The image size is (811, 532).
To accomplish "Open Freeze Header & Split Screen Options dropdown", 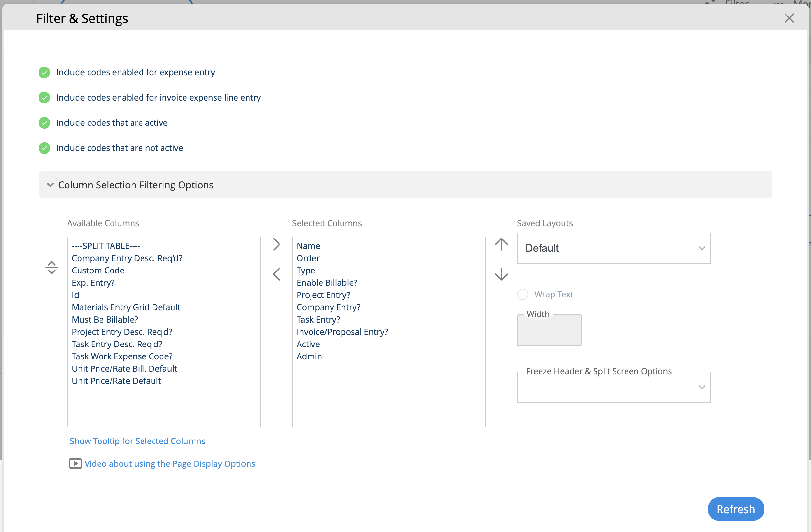I will (613, 388).
